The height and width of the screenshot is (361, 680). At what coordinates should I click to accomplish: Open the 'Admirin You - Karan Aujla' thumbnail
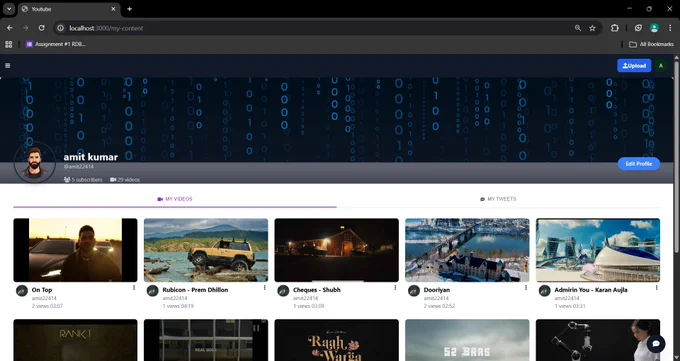[598, 250]
